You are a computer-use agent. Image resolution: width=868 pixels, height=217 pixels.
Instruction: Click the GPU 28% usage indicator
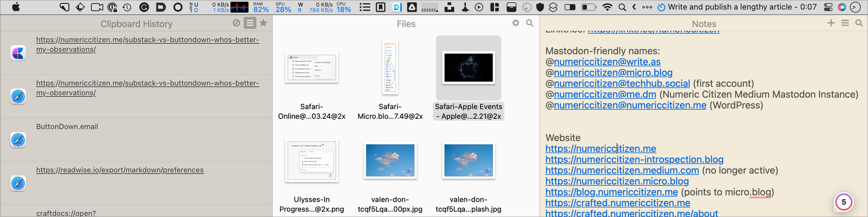(x=283, y=7)
